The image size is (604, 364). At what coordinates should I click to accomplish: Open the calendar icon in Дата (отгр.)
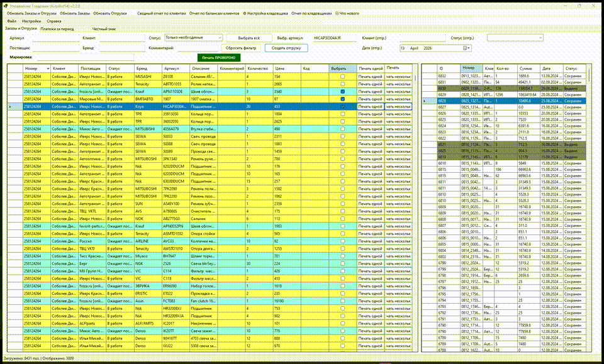465,48
